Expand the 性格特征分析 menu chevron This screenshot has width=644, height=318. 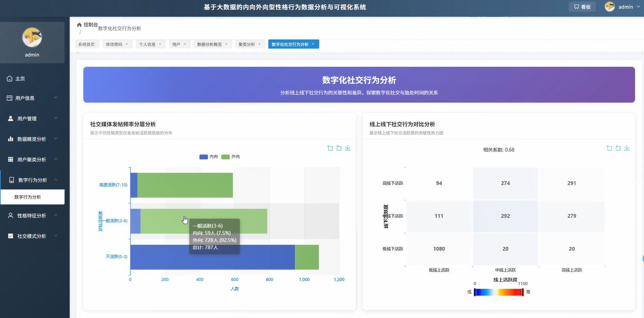[x=56, y=215]
